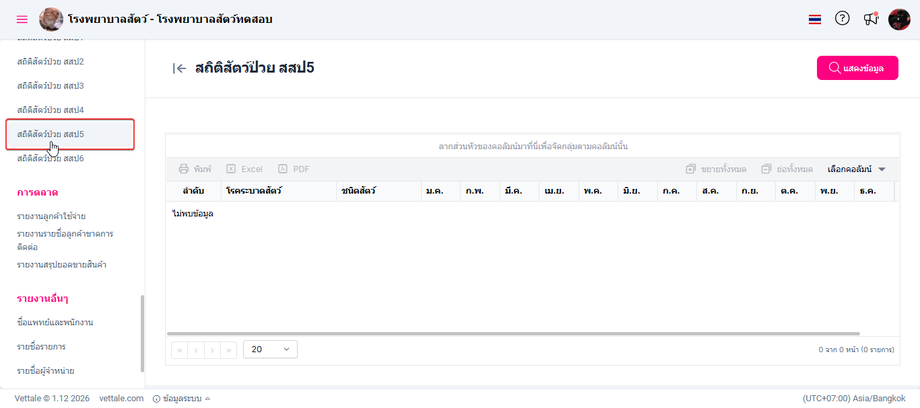Viewport: 920px width, 408px height.
Task: Open the announcements megaphone icon
Action: [871, 19]
